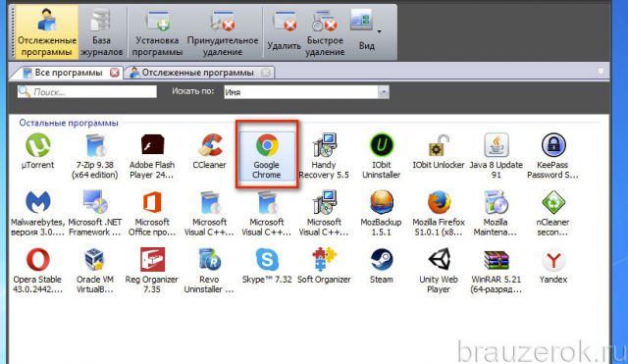Click Принудительное удаление toolbar button
The image size is (628, 364).
click(x=223, y=32)
